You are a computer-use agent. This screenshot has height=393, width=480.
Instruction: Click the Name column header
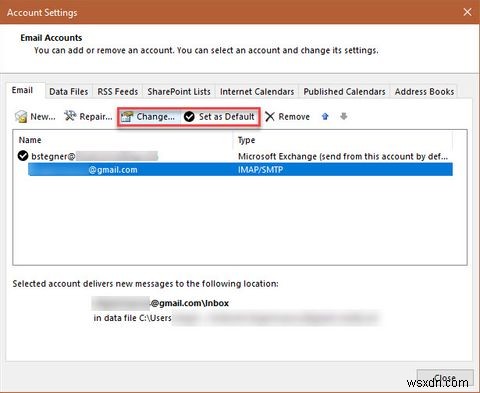click(30, 140)
